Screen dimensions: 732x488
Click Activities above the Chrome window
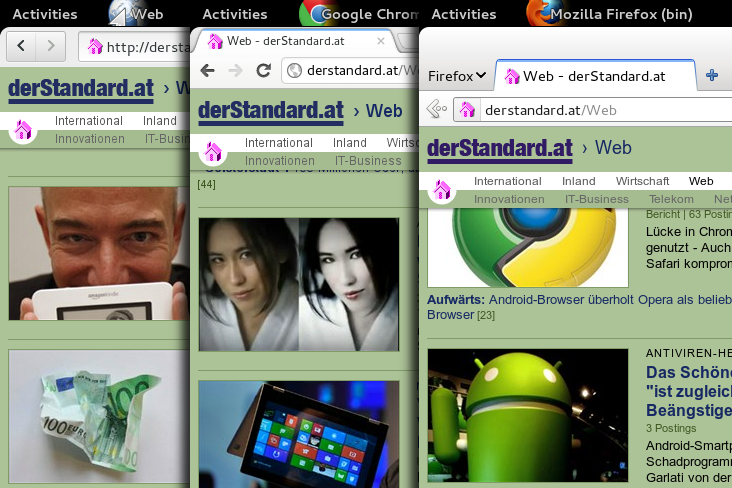click(x=235, y=14)
